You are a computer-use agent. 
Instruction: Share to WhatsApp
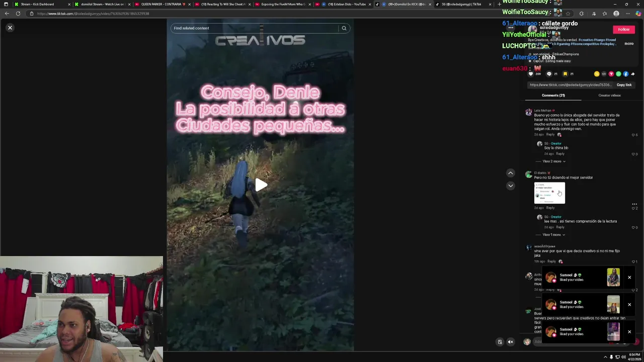pos(618,74)
